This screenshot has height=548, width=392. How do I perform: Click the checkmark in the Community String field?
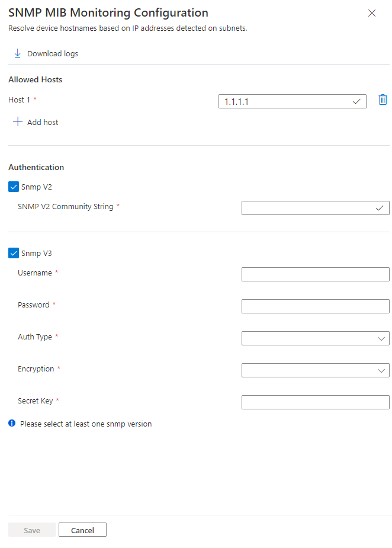(379, 207)
